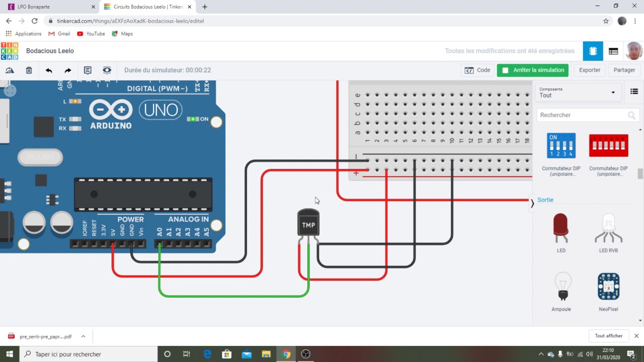Rotate selected component icon
Viewport: 644px width, 362px height.
10,70
